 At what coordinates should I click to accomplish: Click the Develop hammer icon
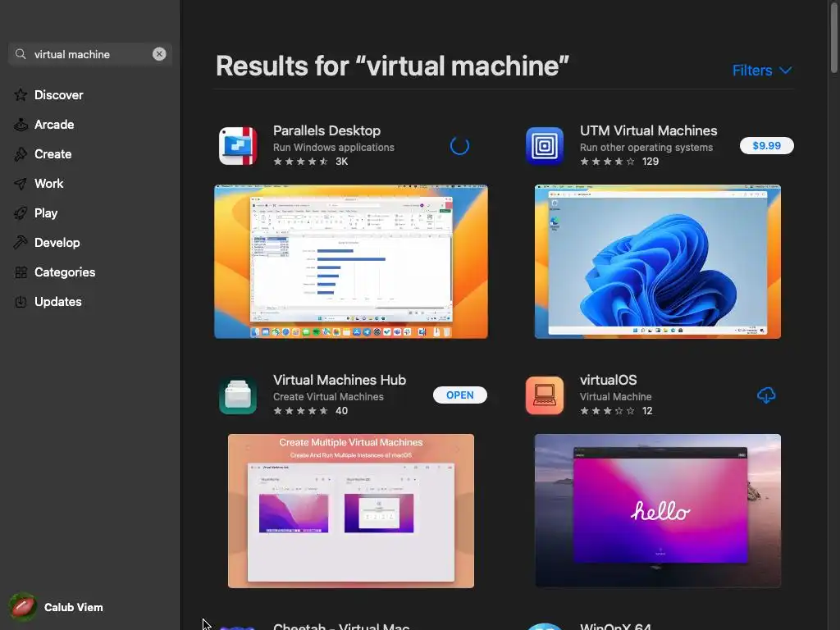(21, 242)
